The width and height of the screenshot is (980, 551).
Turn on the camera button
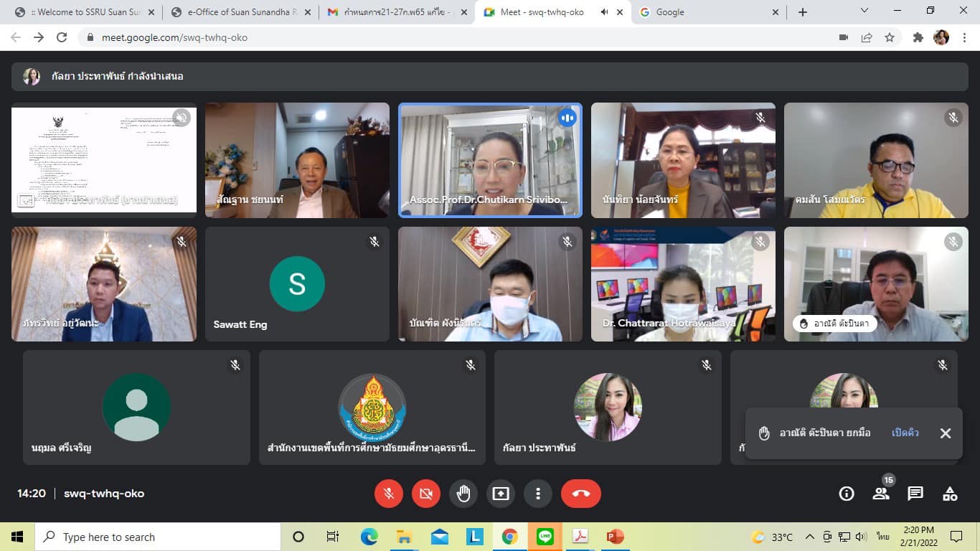[426, 494]
